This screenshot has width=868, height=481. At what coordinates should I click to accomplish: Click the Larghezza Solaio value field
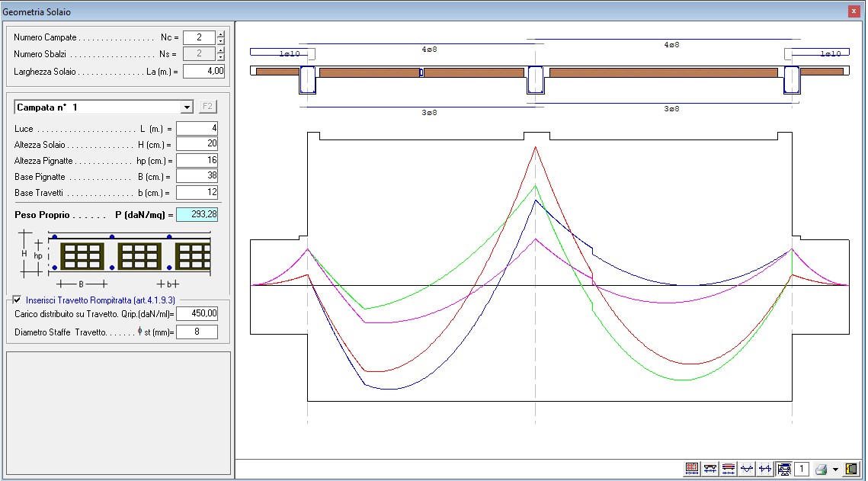[x=203, y=71]
